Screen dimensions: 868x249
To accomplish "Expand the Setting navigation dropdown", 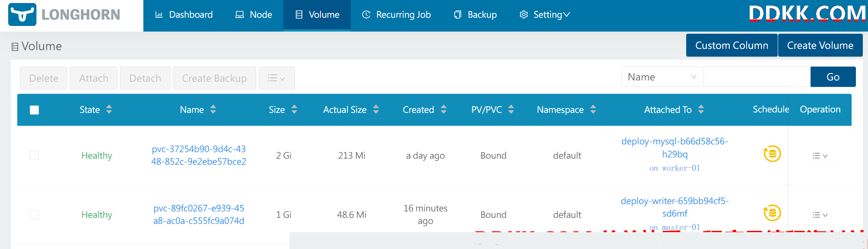I will coord(545,15).
